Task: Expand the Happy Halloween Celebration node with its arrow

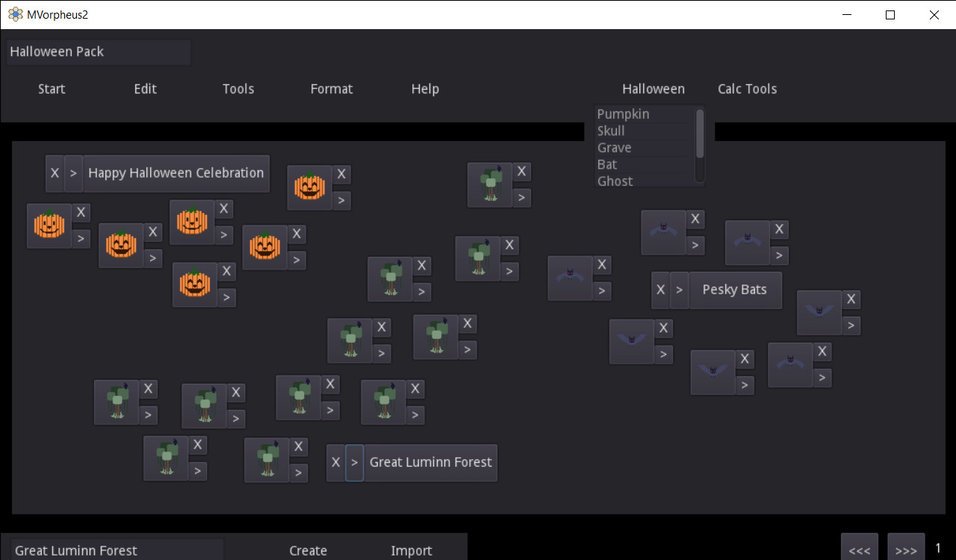Action: click(x=72, y=172)
